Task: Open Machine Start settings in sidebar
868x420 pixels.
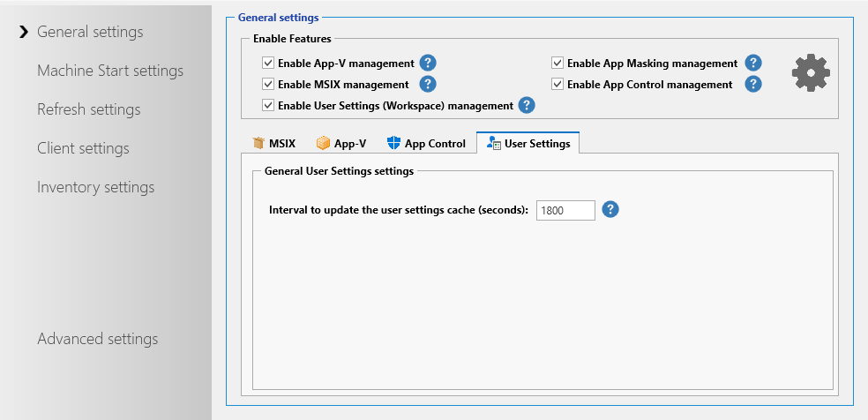Action: pos(110,71)
